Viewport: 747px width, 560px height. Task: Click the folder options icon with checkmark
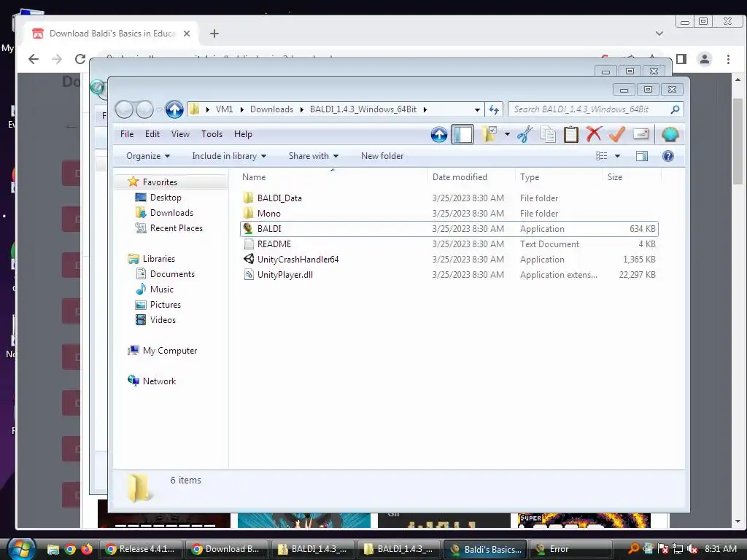pyautogui.click(x=489, y=134)
